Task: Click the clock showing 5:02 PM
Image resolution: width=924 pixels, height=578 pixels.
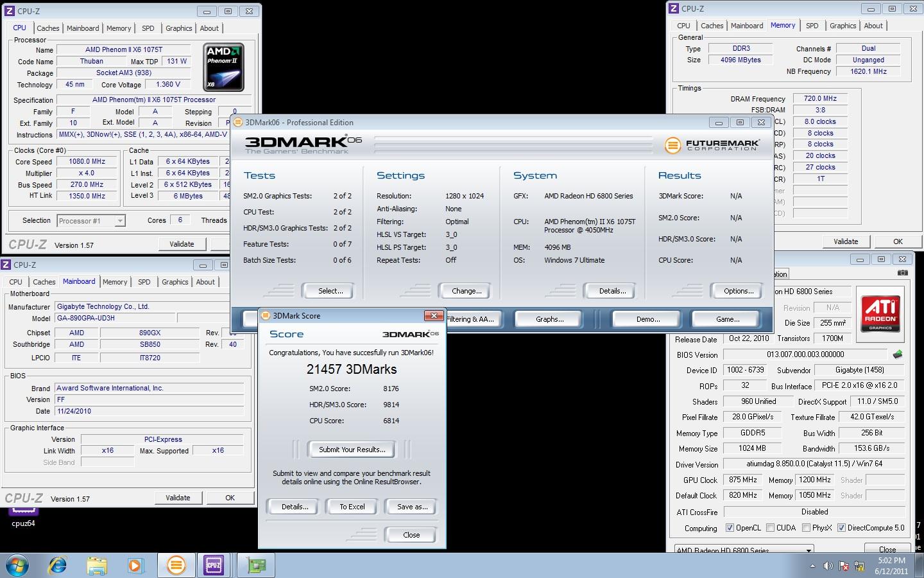Action: 891,561
